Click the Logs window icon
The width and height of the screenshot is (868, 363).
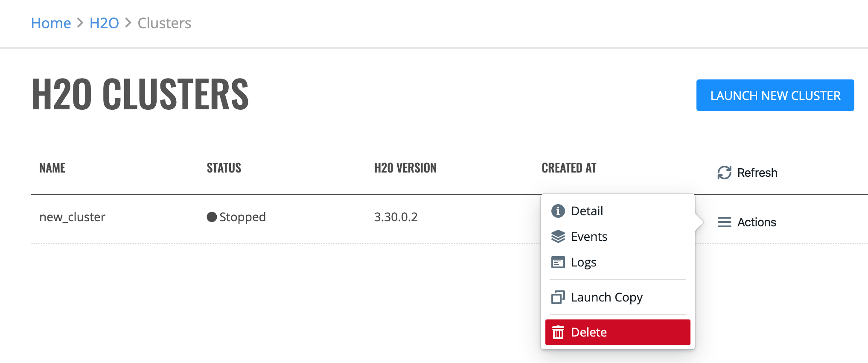(x=558, y=262)
